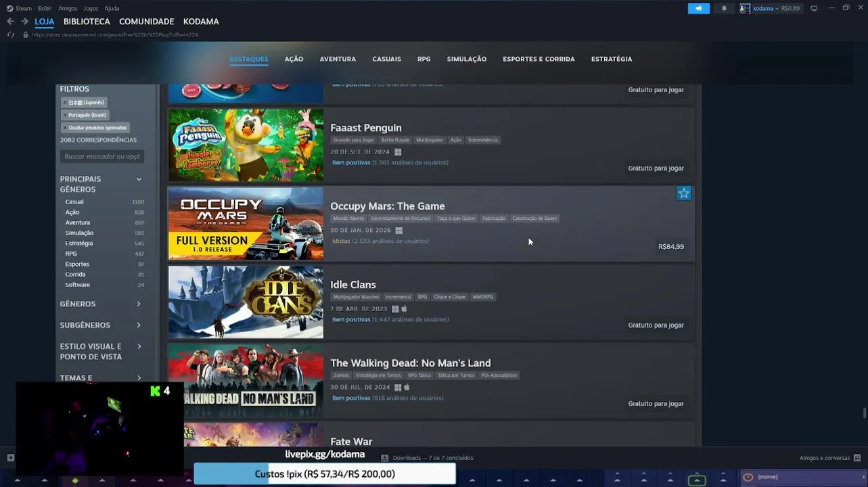This screenshot has height=487, width=868.
Task: Open The Walking Dead: No Man's Land title
Action: point(411,363)
